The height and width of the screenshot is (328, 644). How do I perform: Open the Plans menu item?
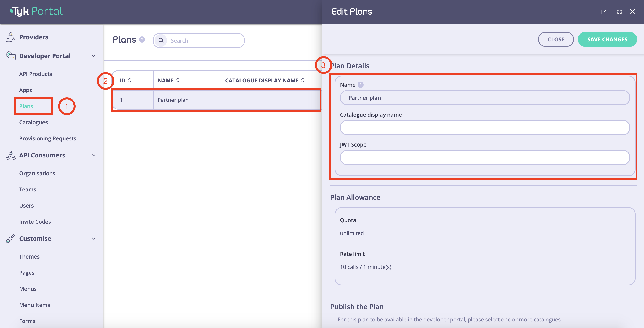[x=26, y=105]
